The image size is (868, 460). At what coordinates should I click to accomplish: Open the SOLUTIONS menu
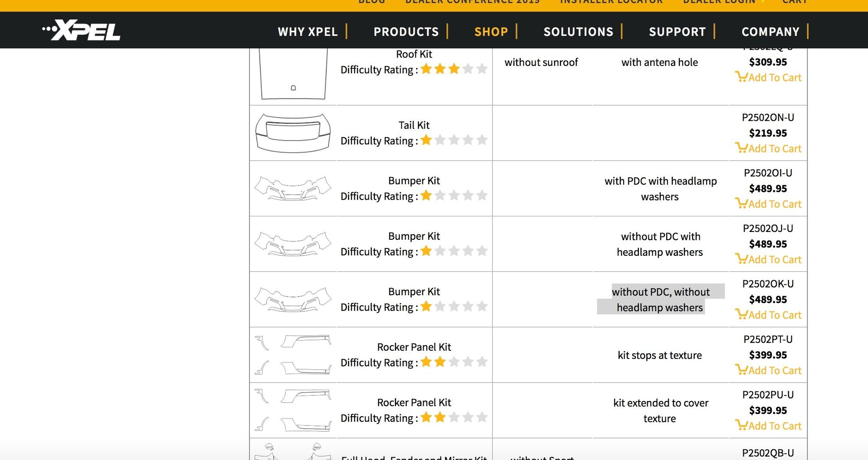[579, 32]
